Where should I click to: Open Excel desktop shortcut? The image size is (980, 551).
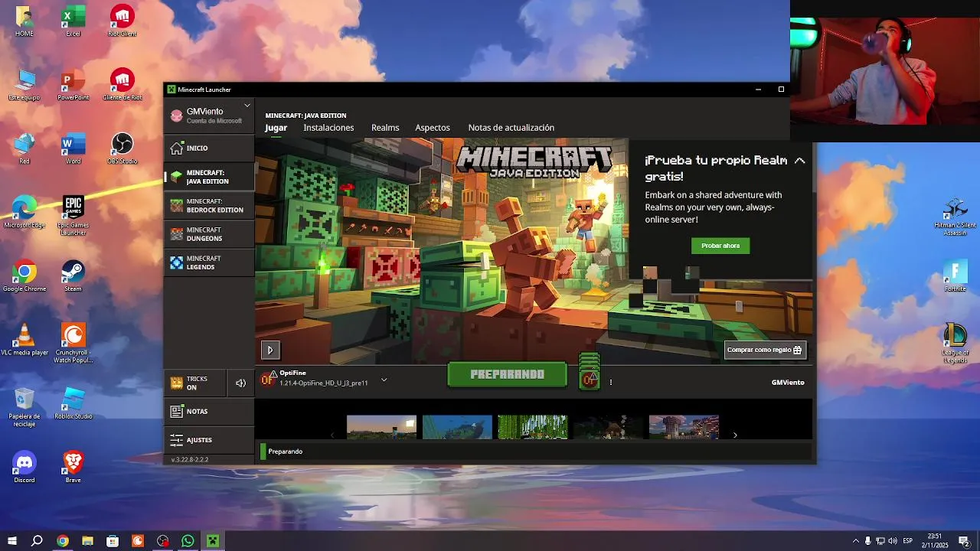(x=73, y=21)
